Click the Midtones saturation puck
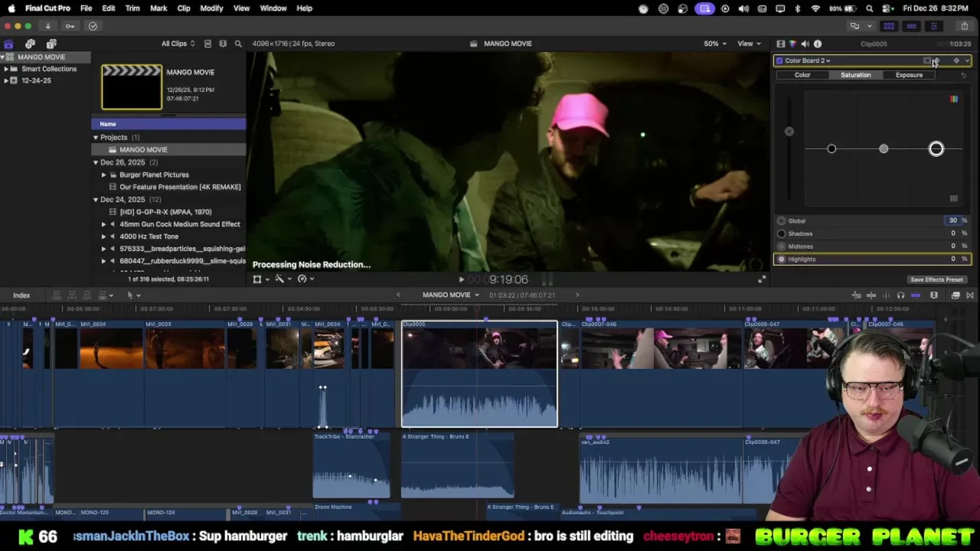 click(884, 149)
